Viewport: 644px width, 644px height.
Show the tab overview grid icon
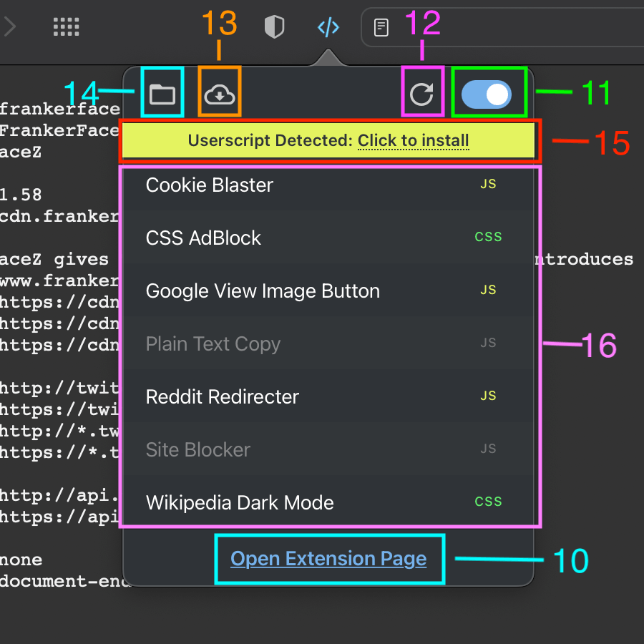pos(66,27)
